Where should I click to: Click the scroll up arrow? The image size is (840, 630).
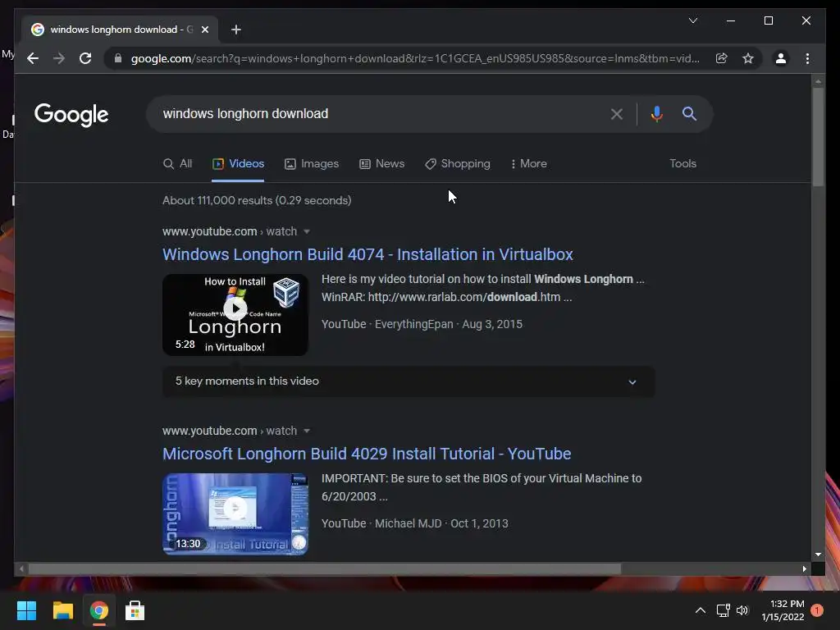(818, 82)
